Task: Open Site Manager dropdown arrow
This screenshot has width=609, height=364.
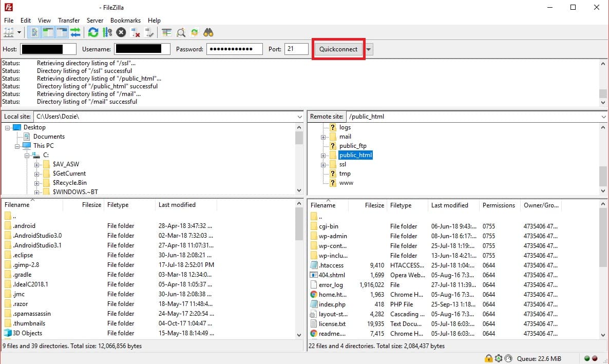Action: [19, 33]
